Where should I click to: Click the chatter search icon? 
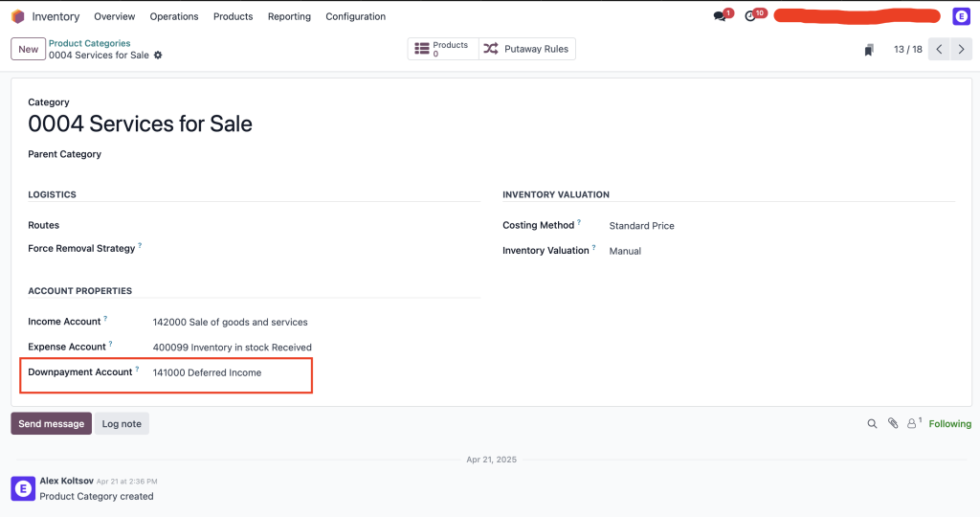(x=872, y=424)
